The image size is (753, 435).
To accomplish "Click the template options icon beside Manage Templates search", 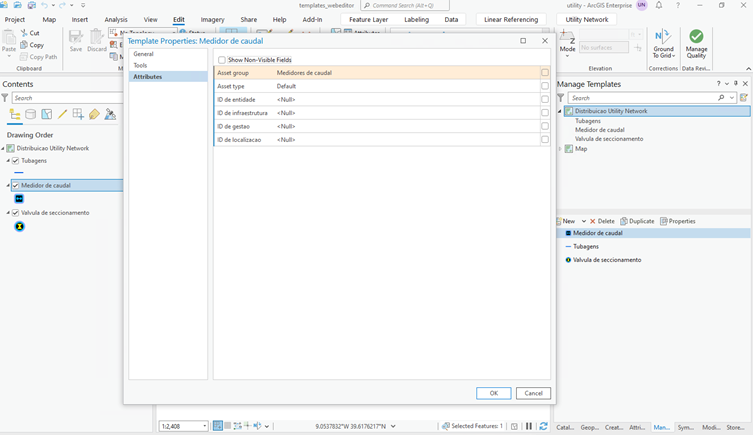I will tap(744, 98).
